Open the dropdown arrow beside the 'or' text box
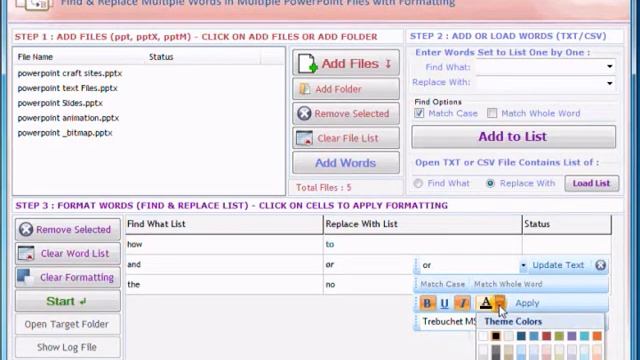This screenshot has height=360, width=640. coord(523,266)
